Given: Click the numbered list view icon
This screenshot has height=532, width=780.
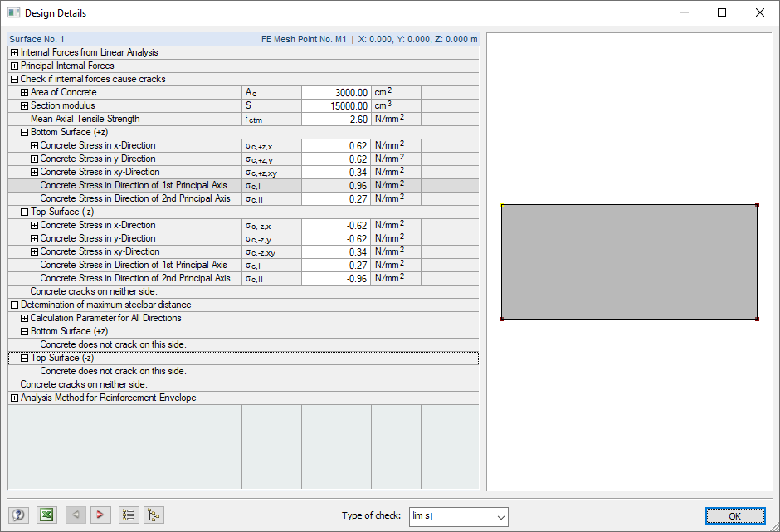Looking at the screenshot, I should pyautogui.click(x=129, y=515).
